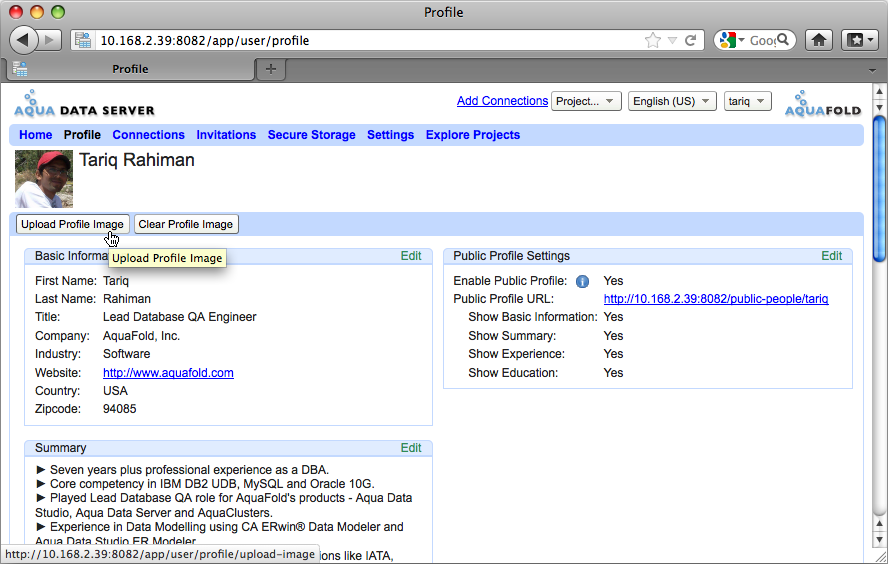This screenshot has height=564, width=888.
Task: Edit the Summary section
Action: pyautogui.click(x=411, y=448)
